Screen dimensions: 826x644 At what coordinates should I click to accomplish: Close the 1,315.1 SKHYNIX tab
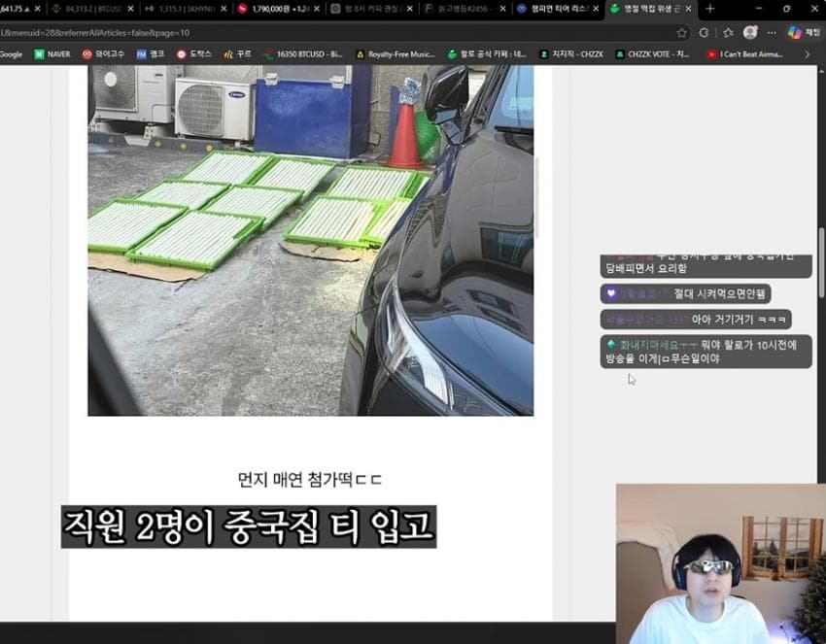[224, 9]
